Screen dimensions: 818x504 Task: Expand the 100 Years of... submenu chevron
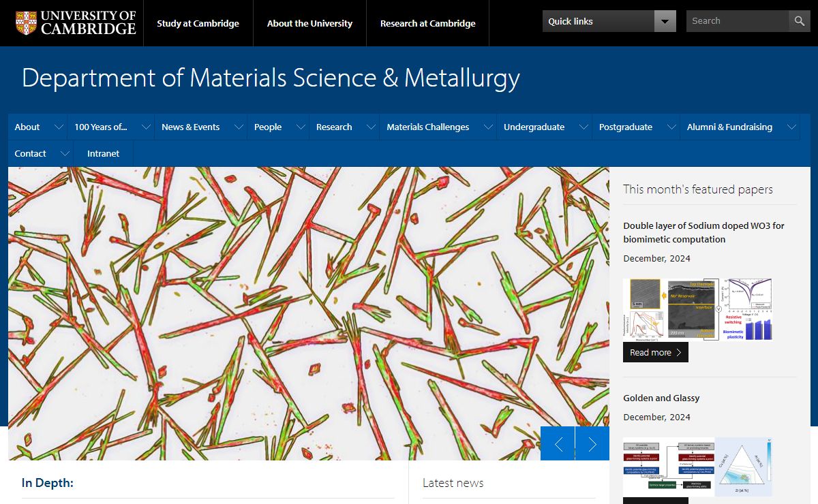pos(146,127)
